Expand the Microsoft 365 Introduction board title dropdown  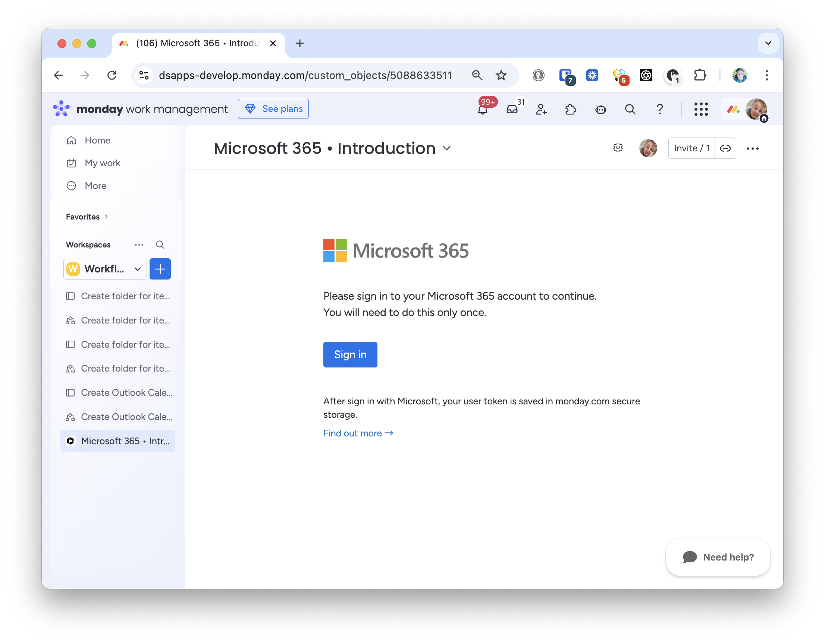click(446, 149)
